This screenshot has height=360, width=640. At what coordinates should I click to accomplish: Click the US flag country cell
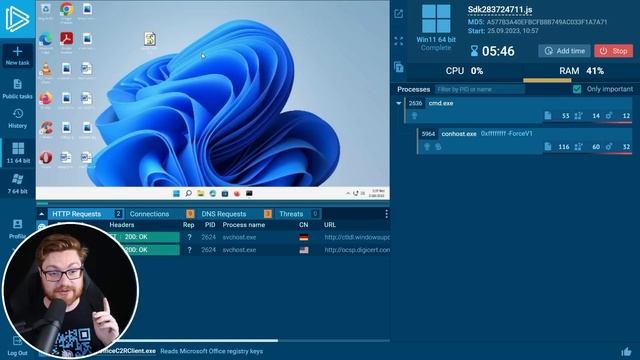tap(304, 250)
